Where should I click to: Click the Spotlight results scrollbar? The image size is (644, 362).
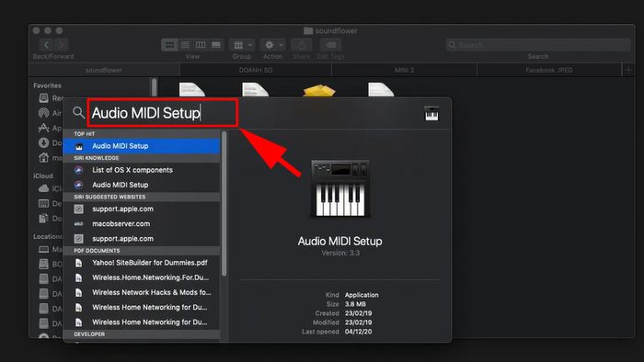224,204
